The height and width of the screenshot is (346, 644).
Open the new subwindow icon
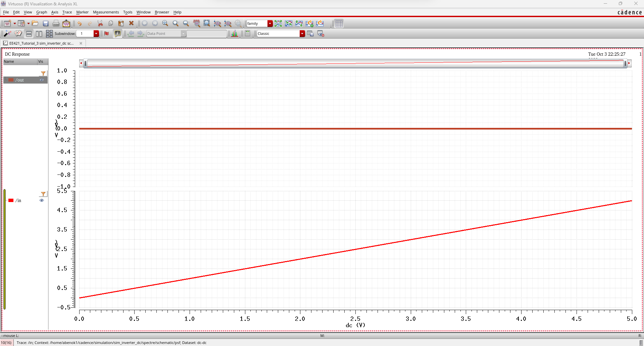click(21, 23)
